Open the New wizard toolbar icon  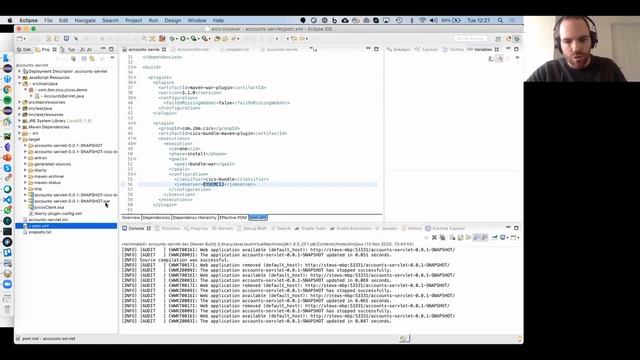pos(20,39)
